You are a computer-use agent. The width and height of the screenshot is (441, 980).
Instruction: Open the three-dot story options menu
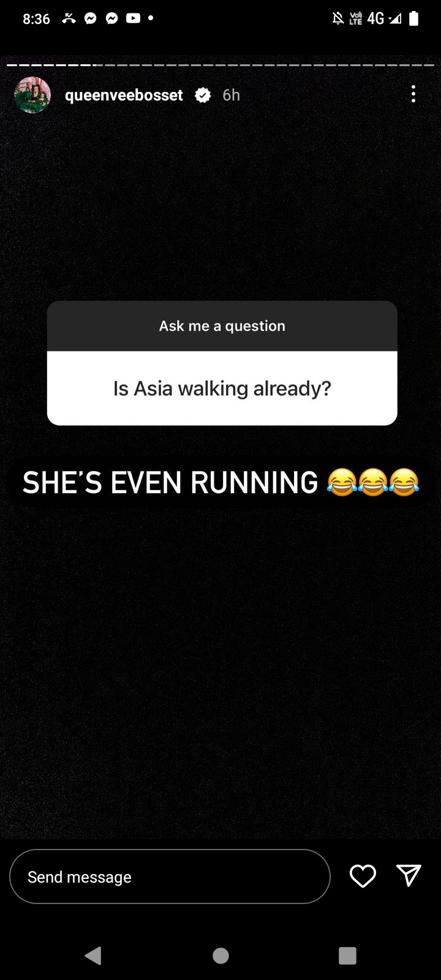(413, 94)
